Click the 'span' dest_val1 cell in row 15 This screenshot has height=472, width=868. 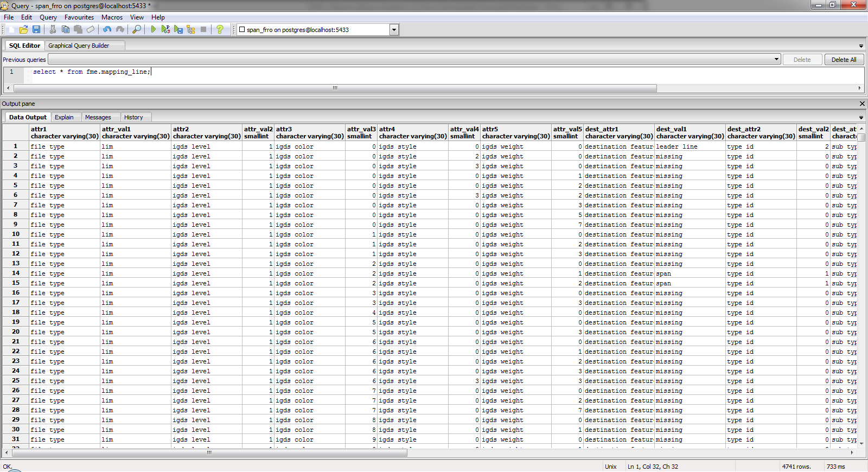tap(690, 283)
